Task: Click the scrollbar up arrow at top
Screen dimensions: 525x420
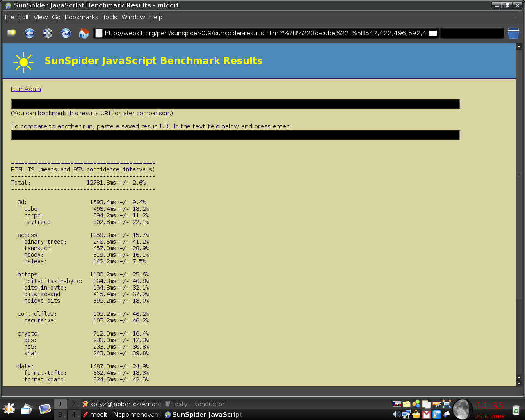Action: [519, 46]
